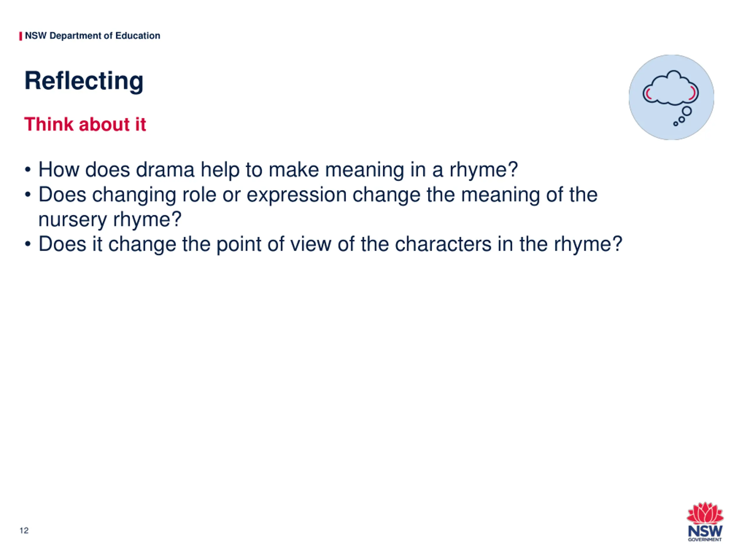Click the thought cloud icon
This screenshot has width=747, height=560.
coord(670,88)
